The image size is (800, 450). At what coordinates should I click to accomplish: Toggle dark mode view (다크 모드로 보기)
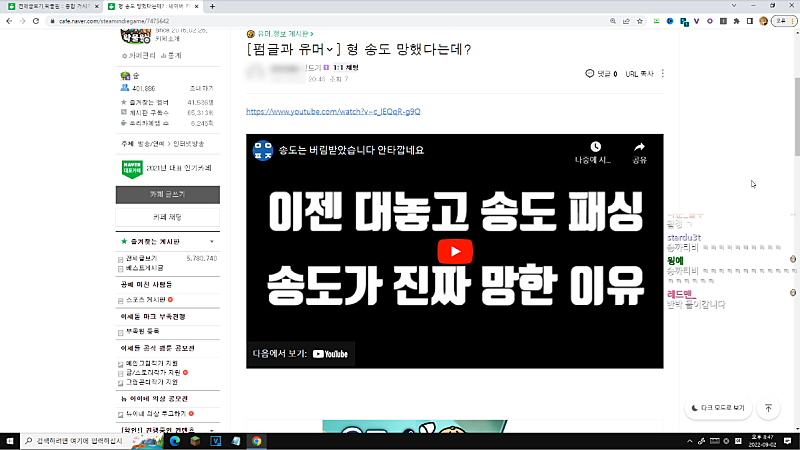pyautogui.click(x=719, y=408)
